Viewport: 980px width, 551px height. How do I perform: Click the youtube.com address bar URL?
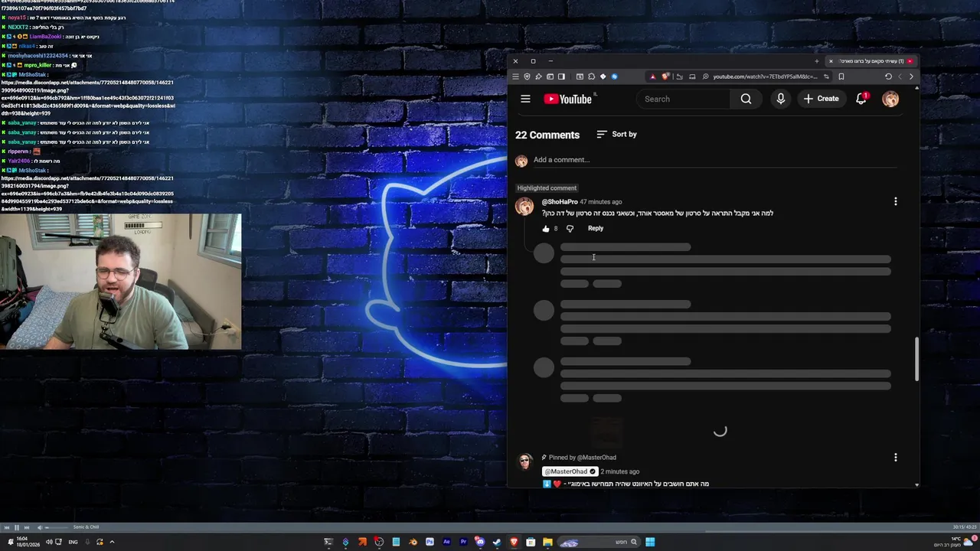[765, 77]
